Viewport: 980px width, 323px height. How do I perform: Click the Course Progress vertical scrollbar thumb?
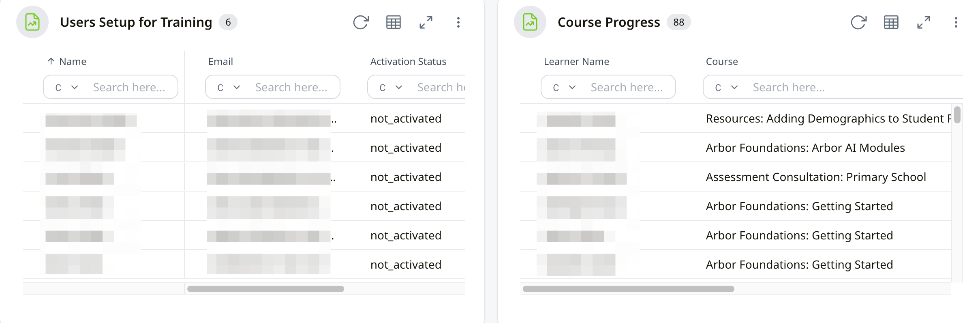pos(957,114)
